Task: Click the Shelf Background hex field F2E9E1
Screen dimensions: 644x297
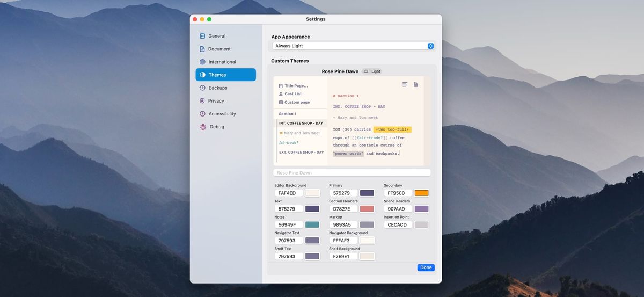Action: click(343, 256)
